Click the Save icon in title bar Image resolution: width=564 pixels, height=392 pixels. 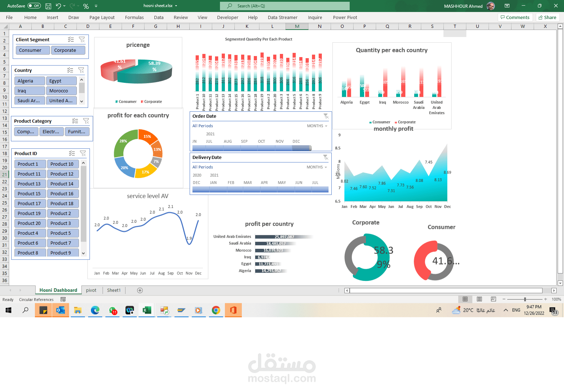(x=48, y=6)
